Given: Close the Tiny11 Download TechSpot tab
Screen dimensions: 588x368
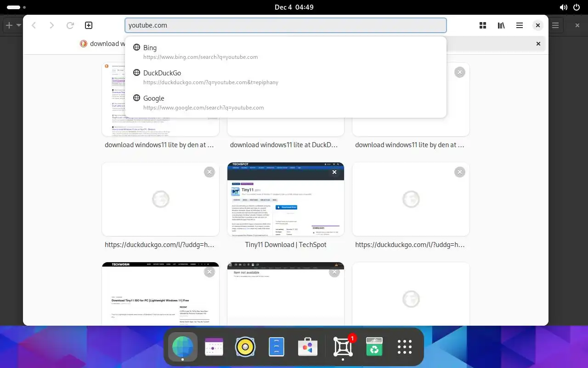Looking at the screenshot, I should 334,172.
